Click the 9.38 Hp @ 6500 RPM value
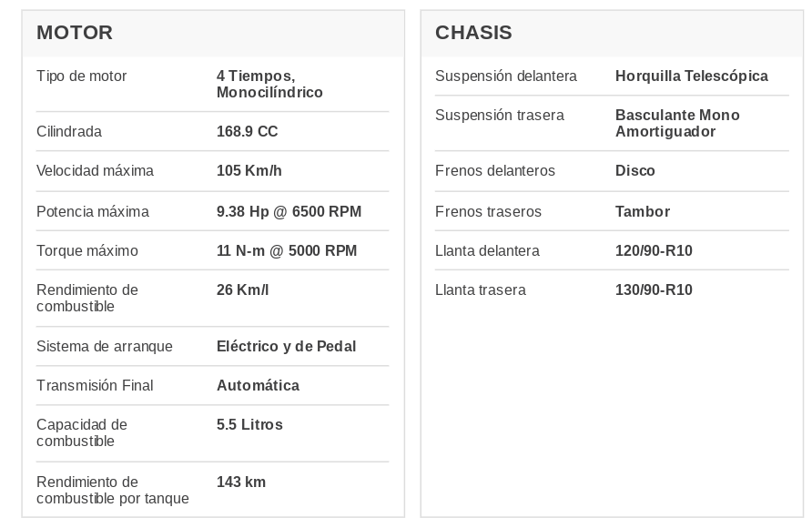Viewport: 812px width, 528px height. coord(289,212)
